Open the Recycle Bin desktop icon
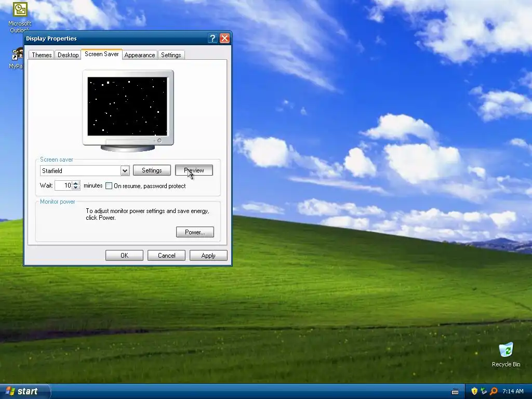Viewport: 532px width, 399px height. [x=506, y=354]
